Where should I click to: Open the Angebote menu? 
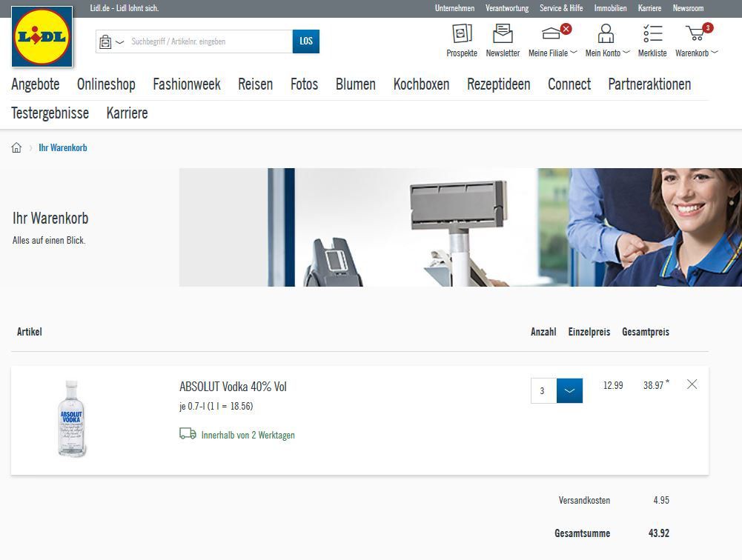coord(36,84)
